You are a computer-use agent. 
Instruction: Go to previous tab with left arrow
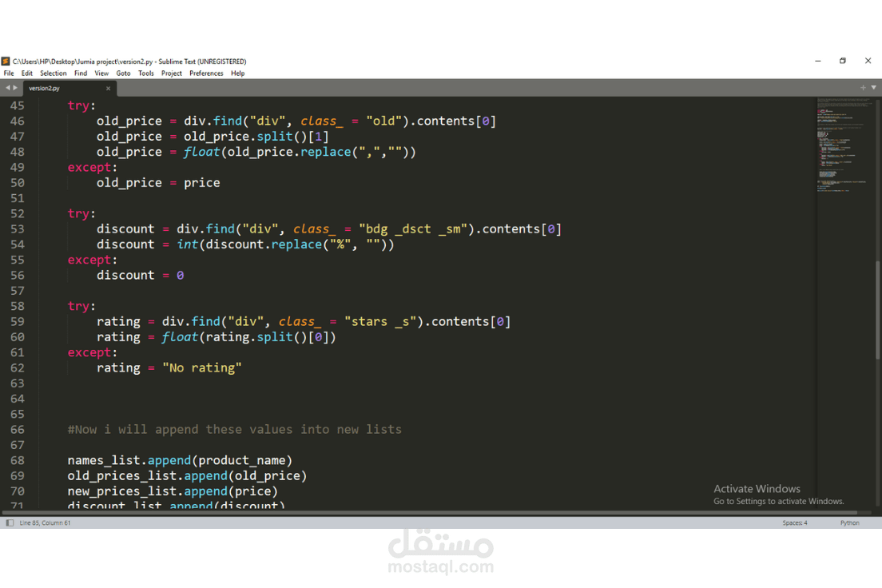(8, 88)
